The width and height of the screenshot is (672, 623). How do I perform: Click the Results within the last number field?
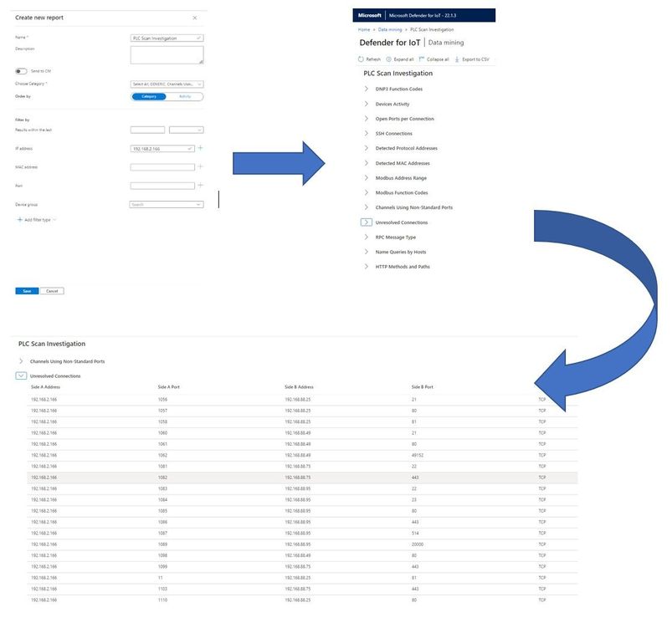point(147,130)
